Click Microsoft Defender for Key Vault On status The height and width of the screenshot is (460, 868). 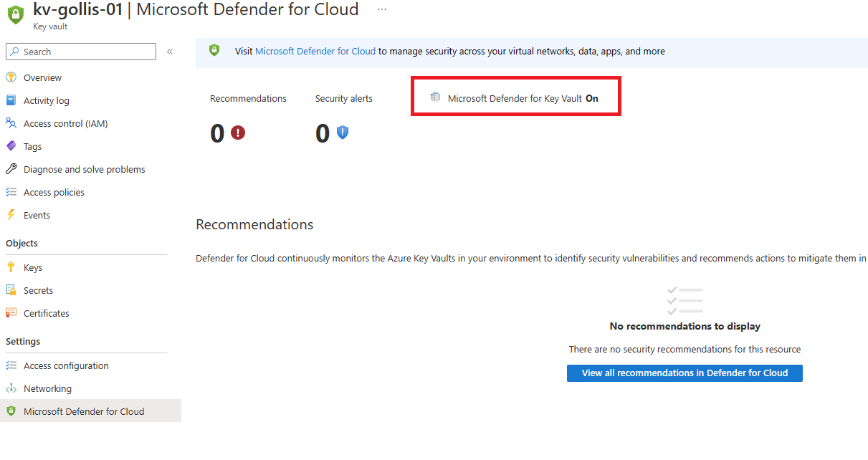pyautogui.click(x=522, y=98)
